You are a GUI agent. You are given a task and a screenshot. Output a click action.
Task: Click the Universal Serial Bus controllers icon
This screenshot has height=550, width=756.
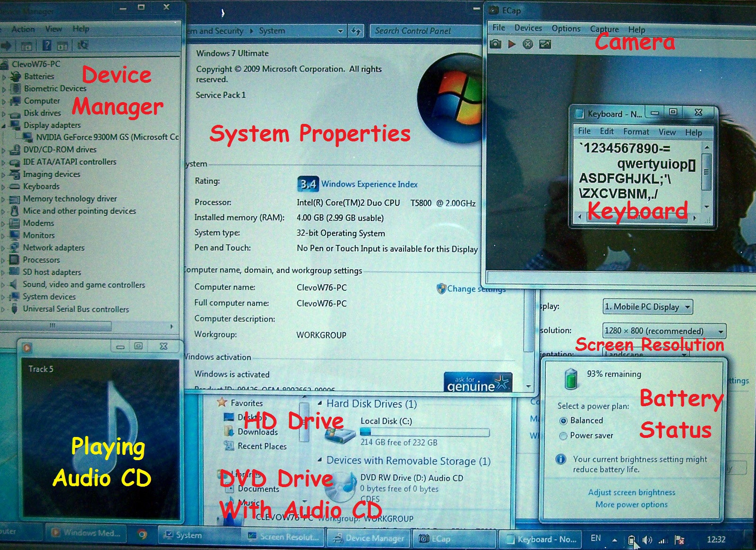[14, 309]
